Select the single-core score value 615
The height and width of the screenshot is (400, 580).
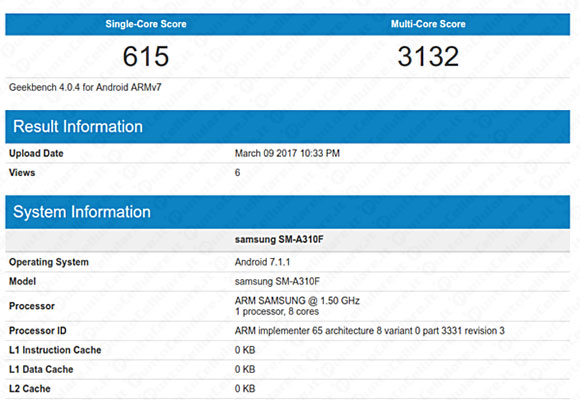146,57
